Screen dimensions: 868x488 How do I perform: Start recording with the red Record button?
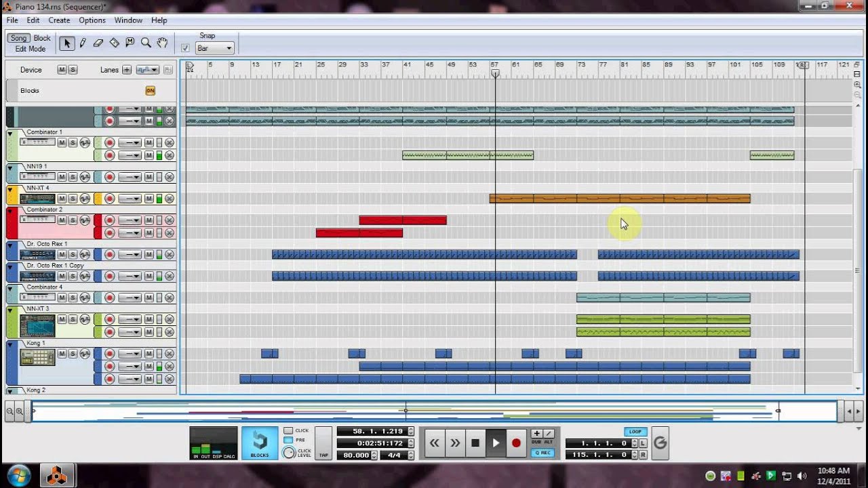(x=516, y=443)
